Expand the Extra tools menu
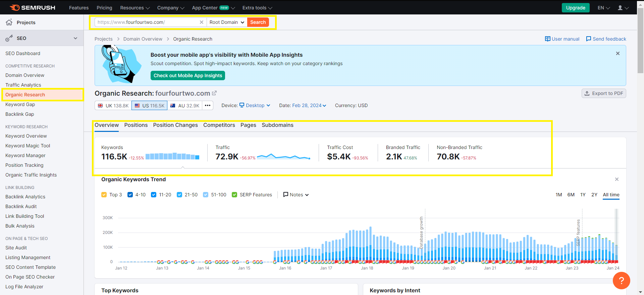This screenshot has width=644, height=295. click(x=257, y=8)
